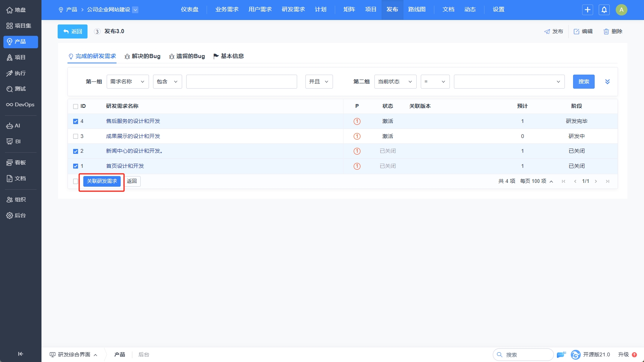Open the 当前状态 field dropdown
This screenshot has height=362, width=644.
[395, 82]
